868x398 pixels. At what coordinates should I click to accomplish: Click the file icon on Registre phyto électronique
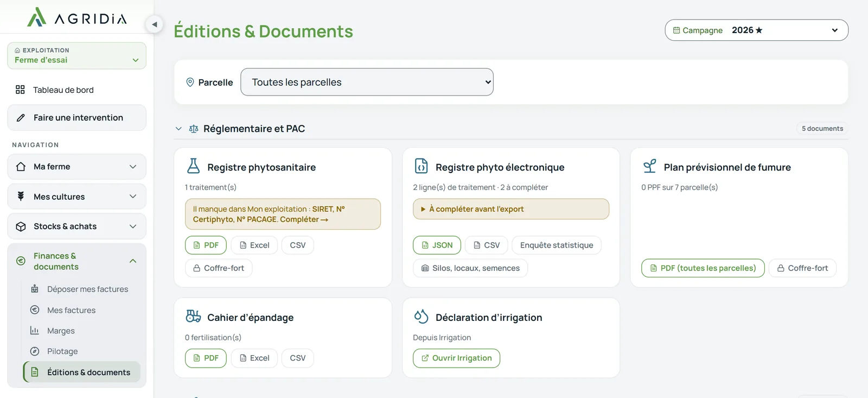[422, 166]
